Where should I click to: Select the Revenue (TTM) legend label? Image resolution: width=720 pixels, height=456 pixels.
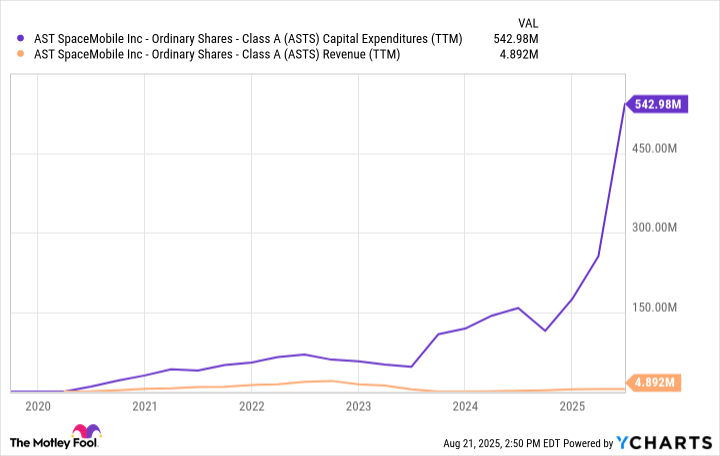[217, 54]
